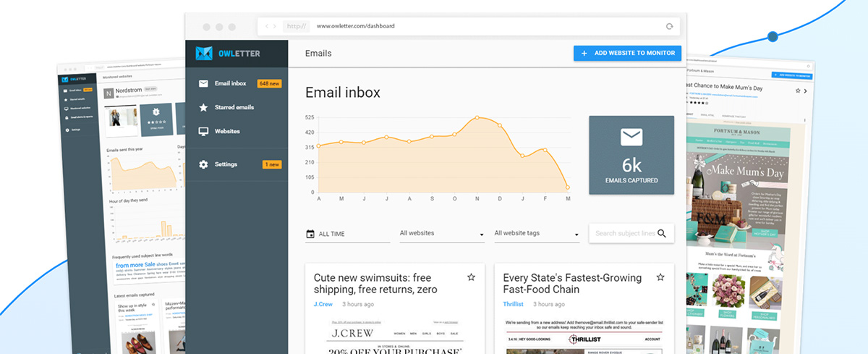The width and height of the screenshot is (868, 354).
Task: Click the Nordstrom website name in the left window
Action: [x=128, y=90]
